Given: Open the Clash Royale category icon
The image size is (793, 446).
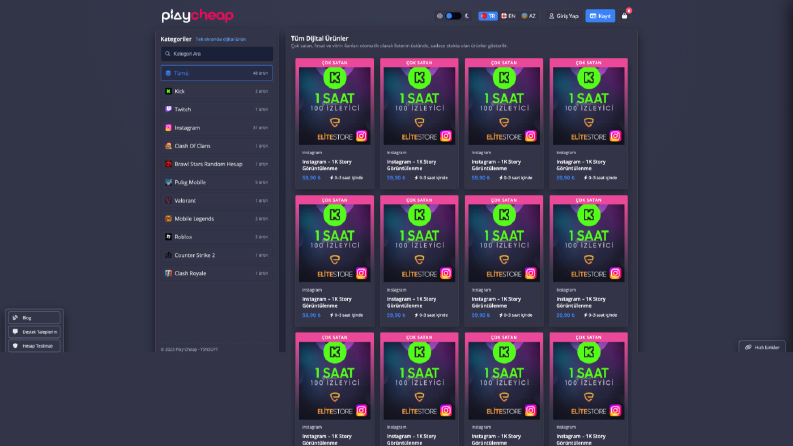Looking at the screenshot, I should point(168,274).
